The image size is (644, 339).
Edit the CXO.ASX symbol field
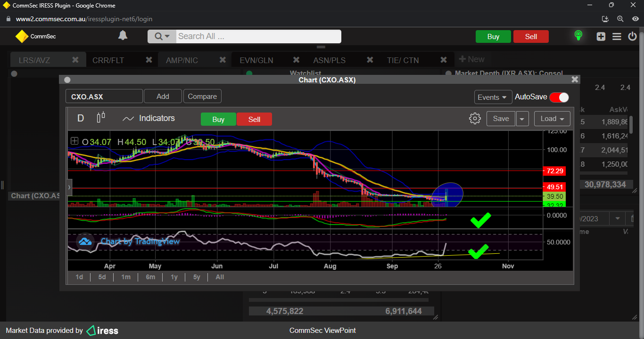pyautogui.click(x=104, y=97)
